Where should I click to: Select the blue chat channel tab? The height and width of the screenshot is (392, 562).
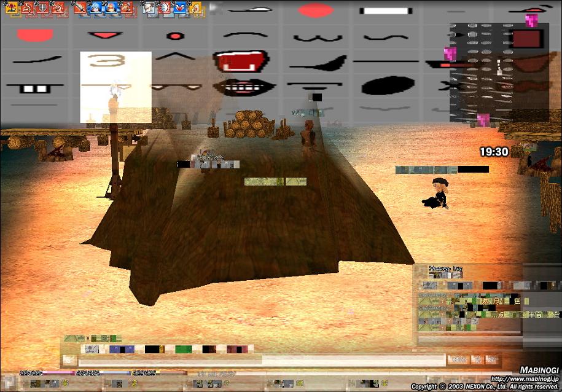point(122,349)
